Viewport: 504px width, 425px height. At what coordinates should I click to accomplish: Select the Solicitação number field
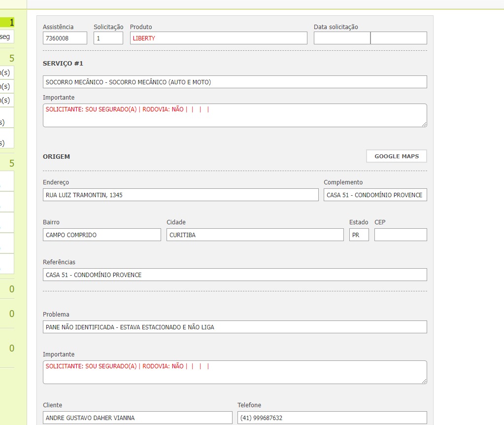click(108, 38)
